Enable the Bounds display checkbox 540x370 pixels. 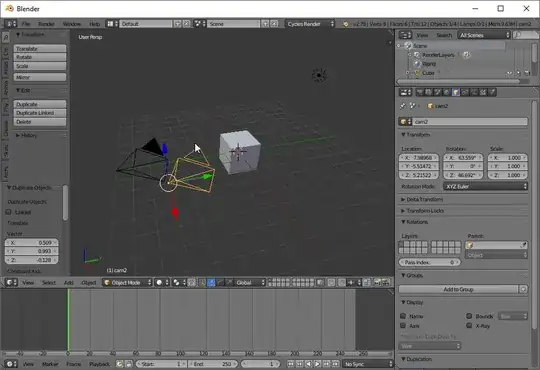pyautogui.click(x=469, y=316)
